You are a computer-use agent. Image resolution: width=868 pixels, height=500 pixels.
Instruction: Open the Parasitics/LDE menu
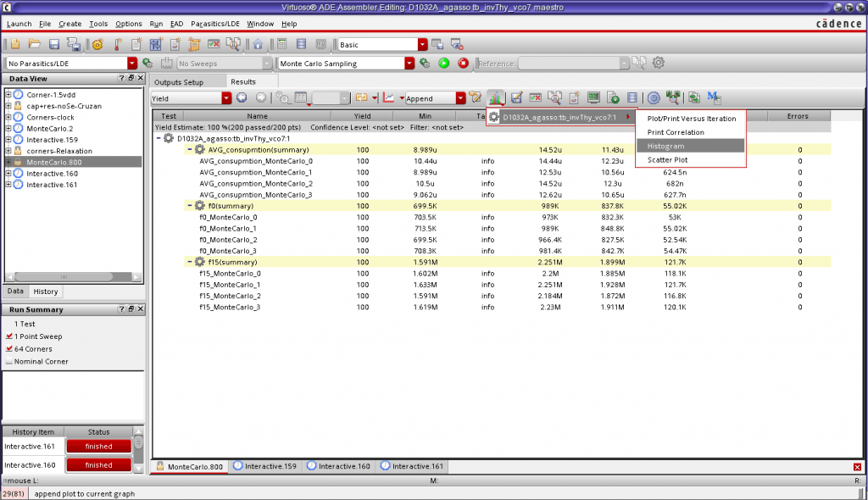pyautogui.click(x=214, y=24)
